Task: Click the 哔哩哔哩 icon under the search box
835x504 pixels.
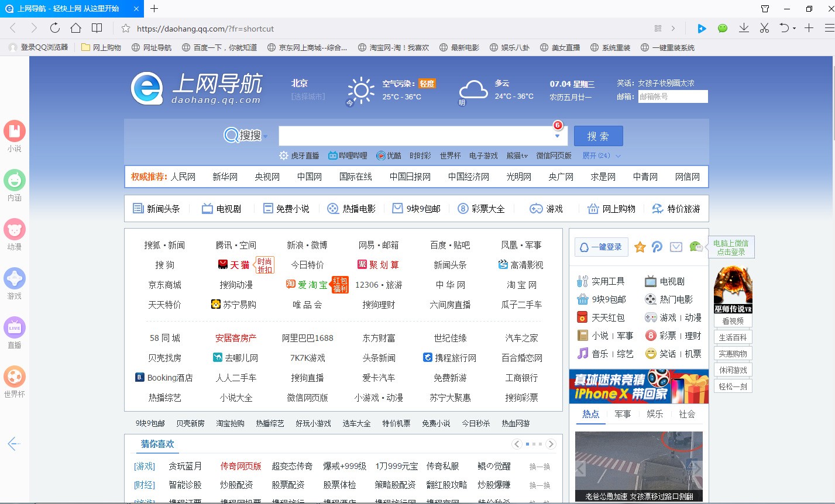Action: 332,156
